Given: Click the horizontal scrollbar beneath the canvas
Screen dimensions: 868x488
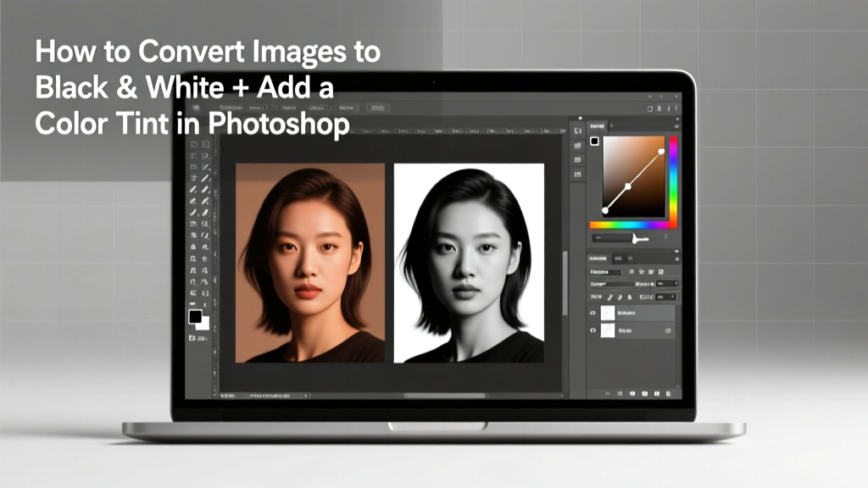Looking at the screenshot, I should (444, 396).
